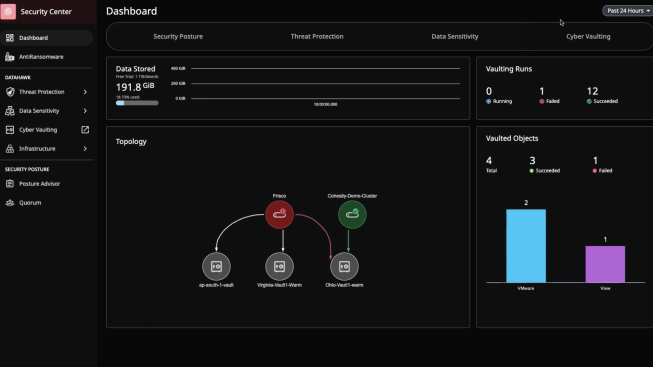Viewport: 653px width, 367px height.
Task: Open Cyber Vaulting sidebar label
Action: [x=38, y=130]
